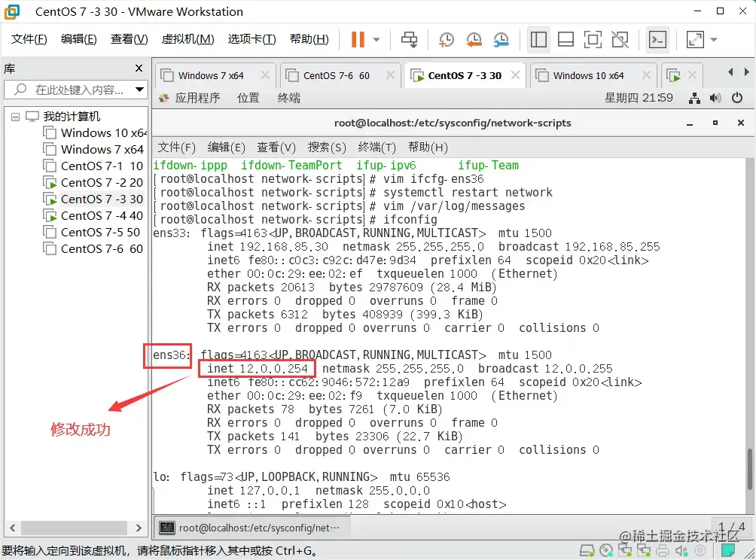Click the terminal vertical scrollbar thumb
The image size is (756, 560).
[749, 468]
